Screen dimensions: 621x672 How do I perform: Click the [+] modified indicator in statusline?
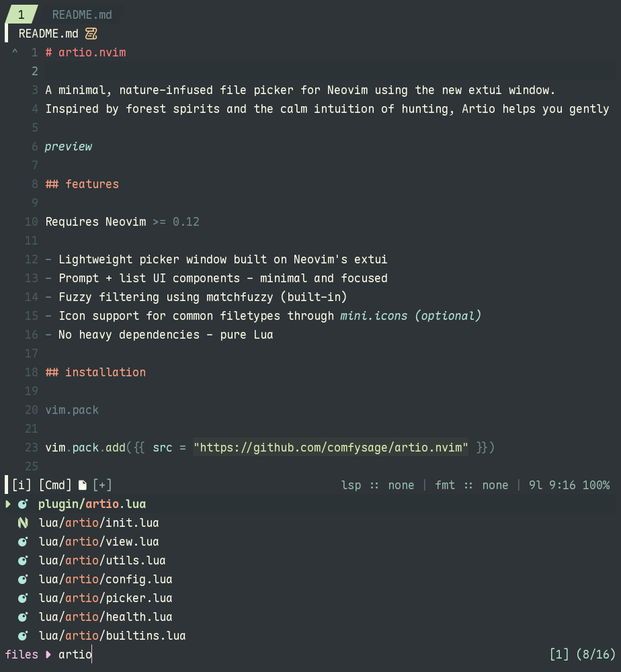pos(102,485)
